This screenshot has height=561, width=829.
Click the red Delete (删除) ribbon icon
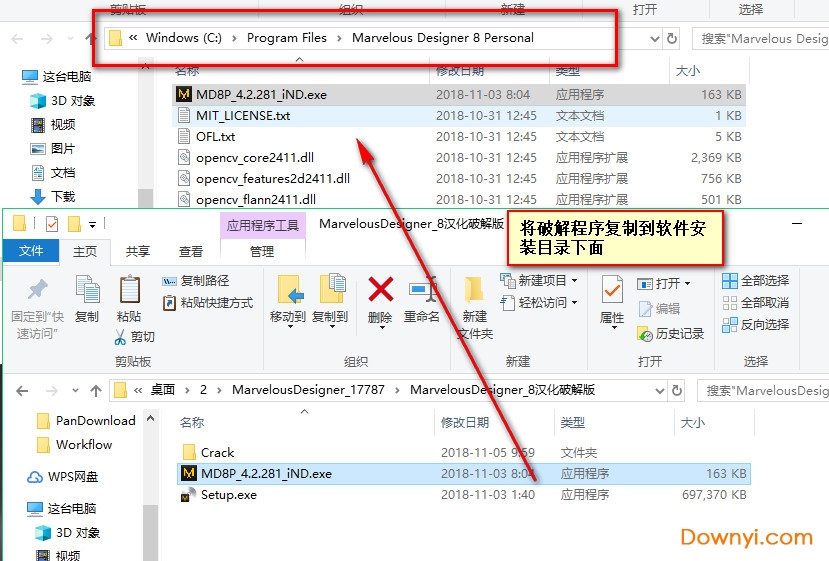(380, 291)
